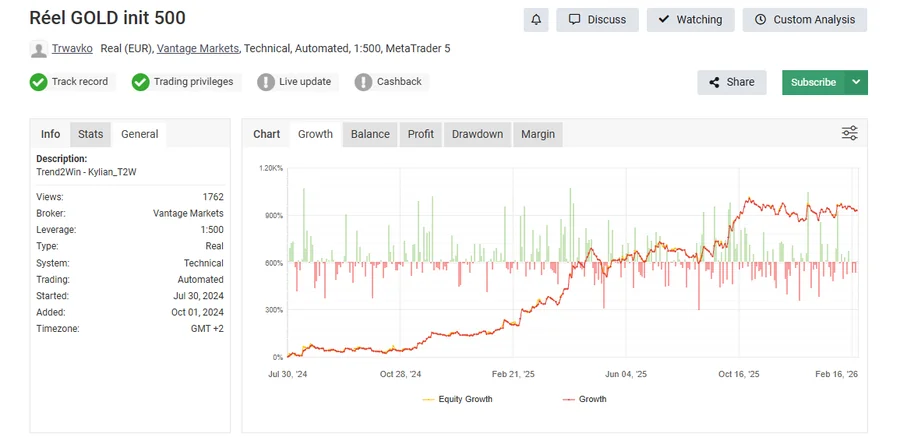Click the Views value 1762
Viewport: 900px width, 448px height.
(213, 197)
